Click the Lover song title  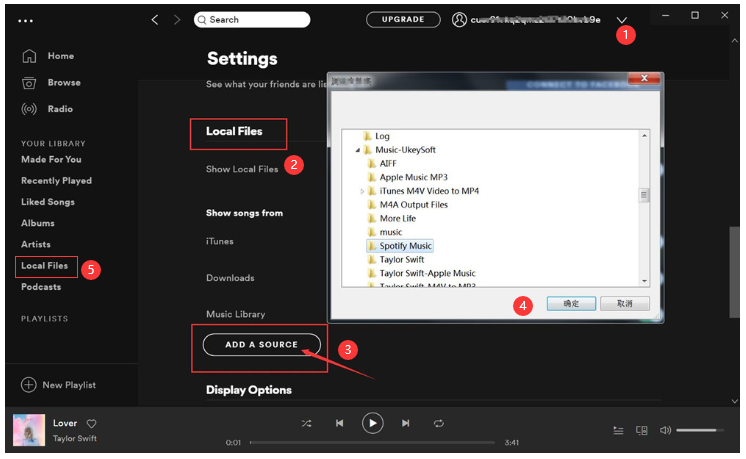pos(65,423)
